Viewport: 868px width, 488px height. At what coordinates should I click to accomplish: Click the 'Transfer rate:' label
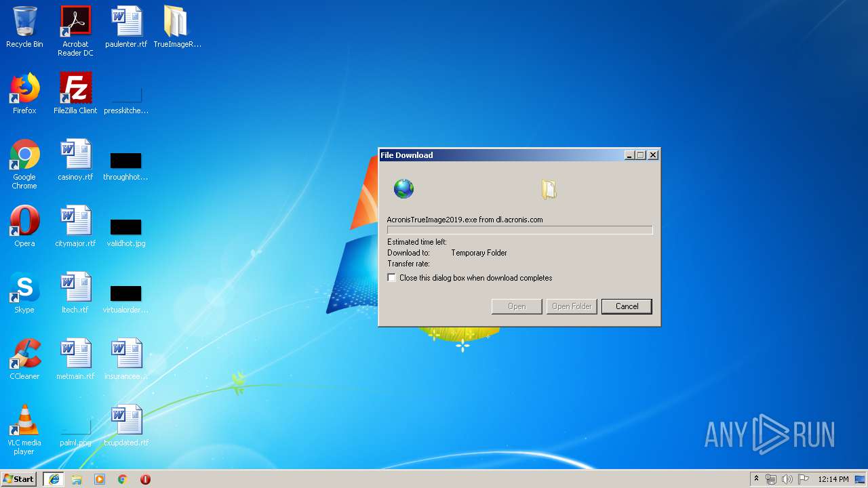click(408, 264)
